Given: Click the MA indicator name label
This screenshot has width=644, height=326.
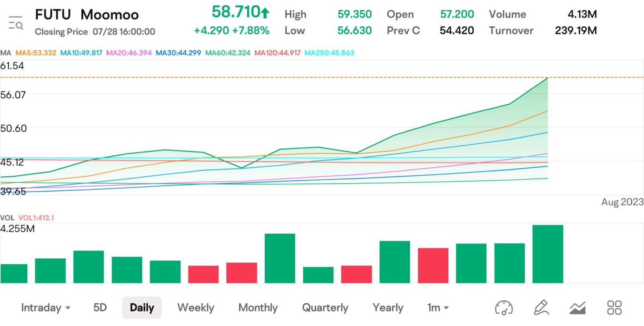Looking at the screenshot, I should [x=6, y=53].
